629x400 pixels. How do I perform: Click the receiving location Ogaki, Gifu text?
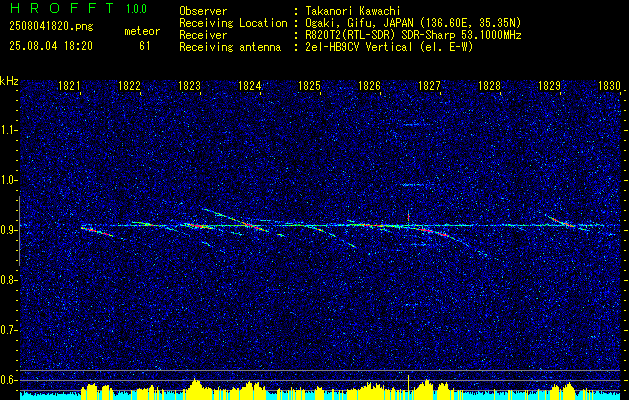413,23
